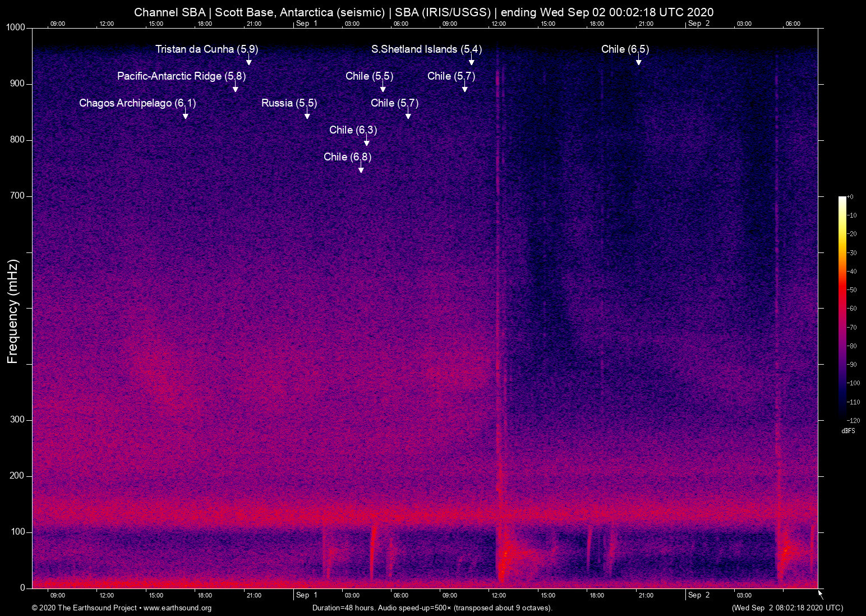Click the Frequency (mHz) axis title
Image resolution: width=866 pixels, height=616 pixels.
13,311
